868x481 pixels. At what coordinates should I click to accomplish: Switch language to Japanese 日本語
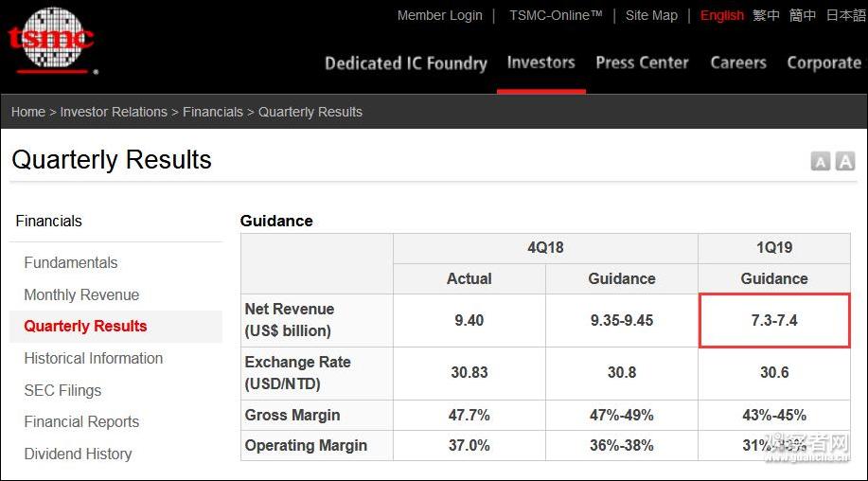846,15
